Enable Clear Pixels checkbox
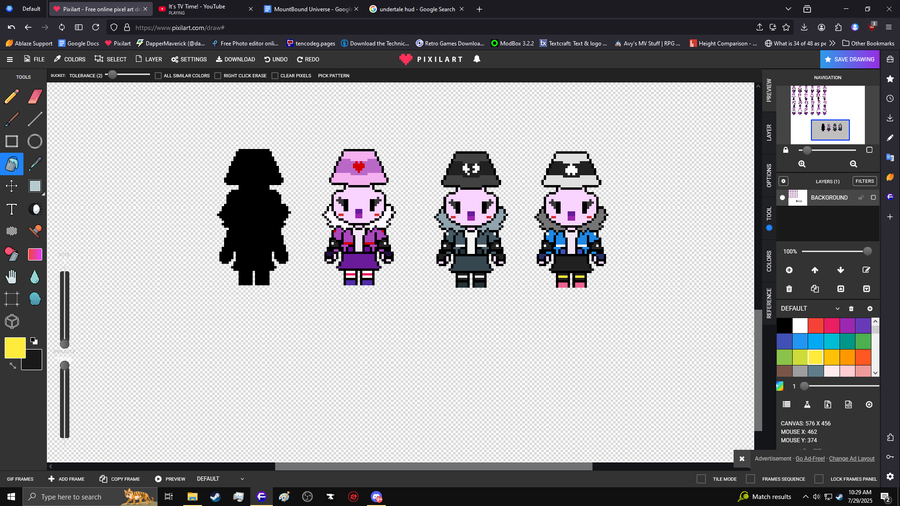Image resolution: width=900 pixels, height=506 pixels. pos(275,76)
